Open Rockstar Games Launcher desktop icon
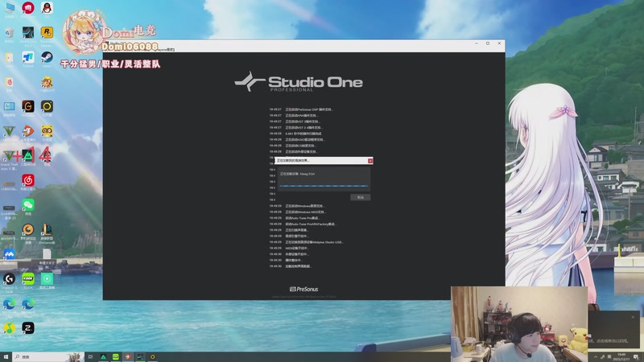Screen dimensions: 644x362 click(x=47, y=35)
